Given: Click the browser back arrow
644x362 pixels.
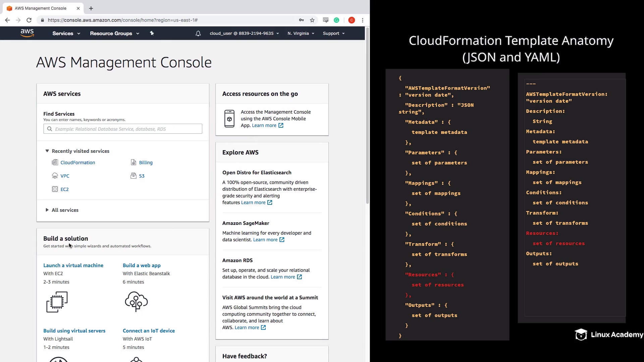Looking at the screenshot, I should pyautogui.click(x=7, y=20).
